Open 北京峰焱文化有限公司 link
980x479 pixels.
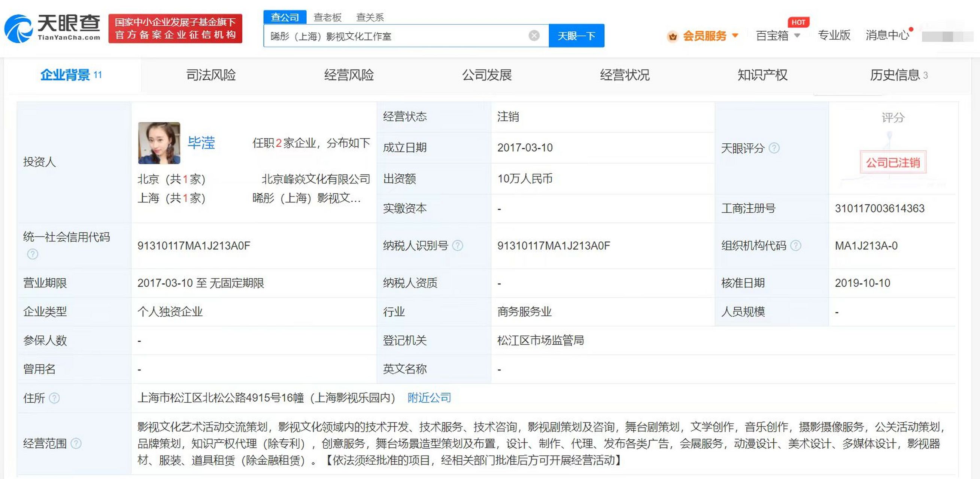click(x=316, y=179)
